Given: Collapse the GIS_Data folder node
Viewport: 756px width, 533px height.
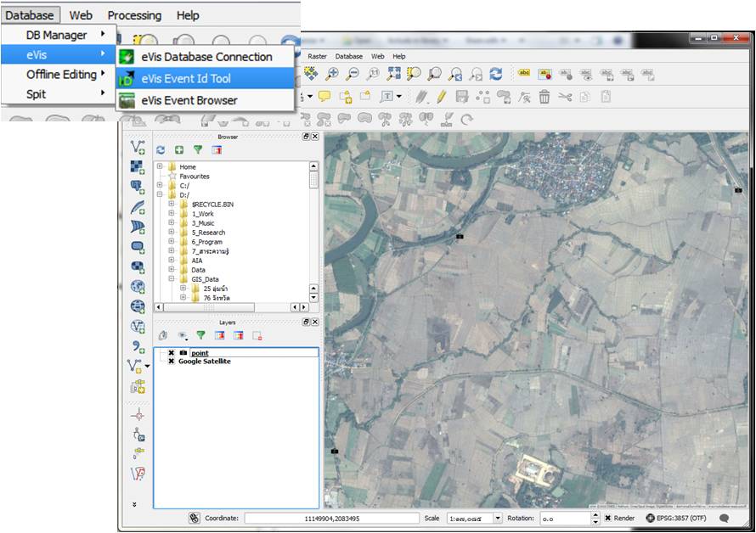Looking at the screenshot, I should click(x=171, y=278).
